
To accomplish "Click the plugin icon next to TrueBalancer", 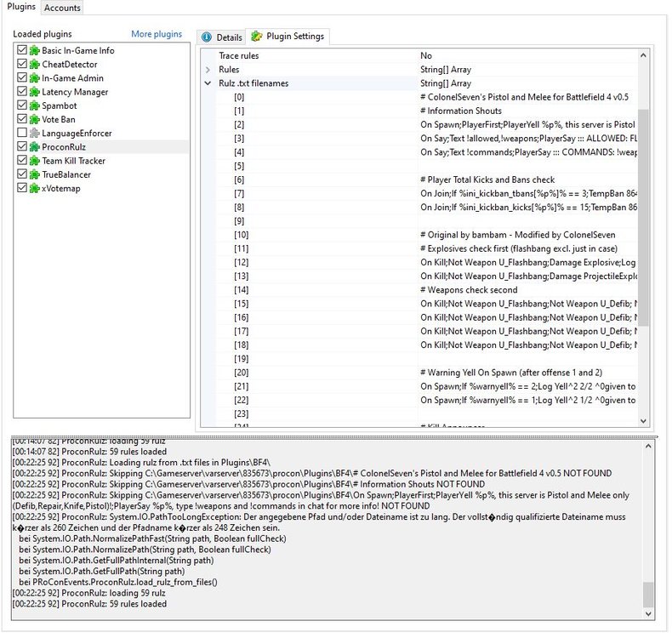I will [35, 174].
